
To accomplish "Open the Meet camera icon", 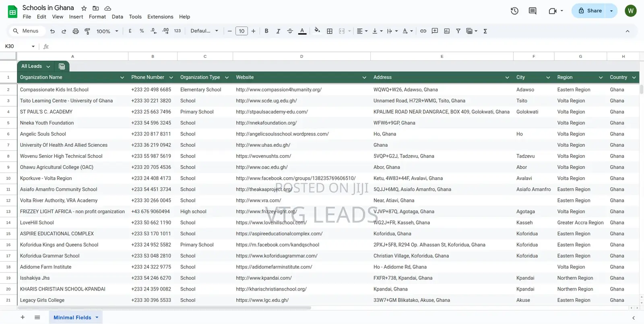I will pyautogui.click(x=553, y=11).
